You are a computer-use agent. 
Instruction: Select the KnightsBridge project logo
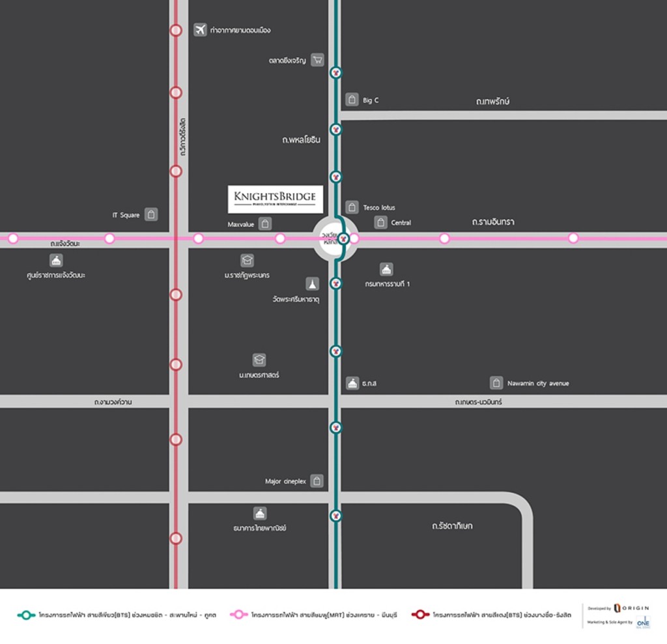coord(275,199)
